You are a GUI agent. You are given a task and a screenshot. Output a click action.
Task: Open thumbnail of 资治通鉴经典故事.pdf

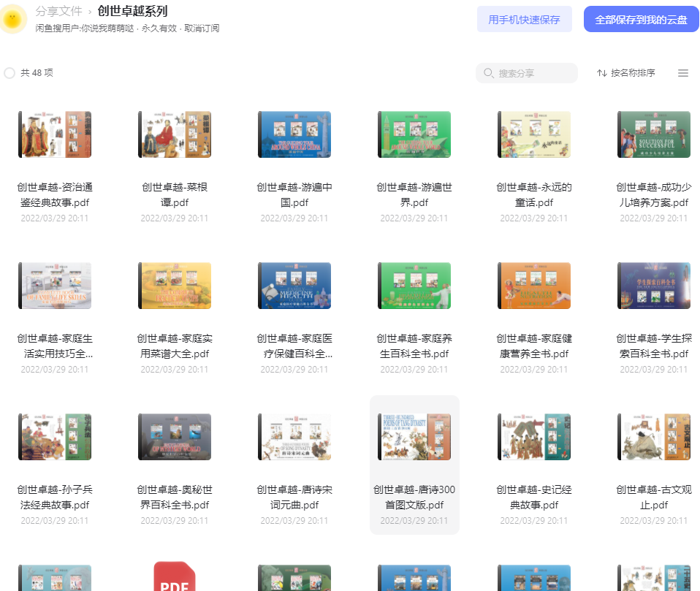[x=55, y=134]
